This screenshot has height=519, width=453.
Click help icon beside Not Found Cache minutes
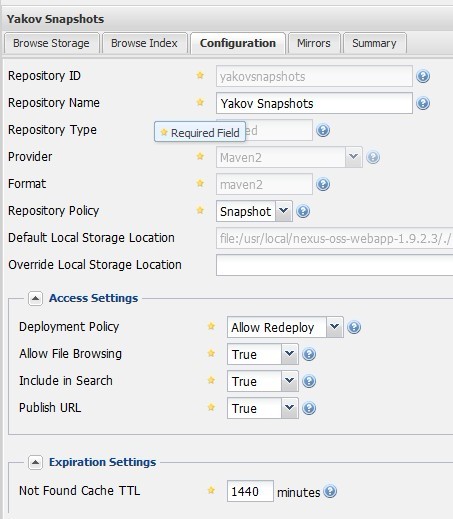[x=330, y=491]
